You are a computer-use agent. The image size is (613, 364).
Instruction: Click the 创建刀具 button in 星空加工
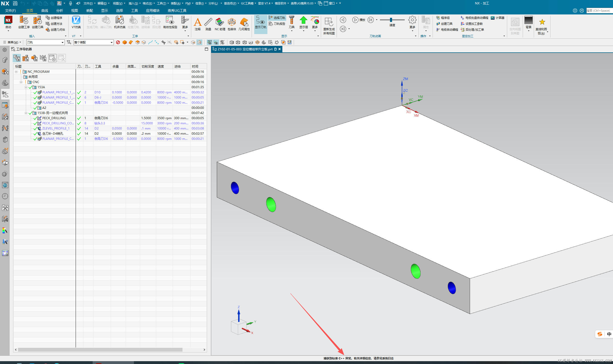[x=444, y=24]
